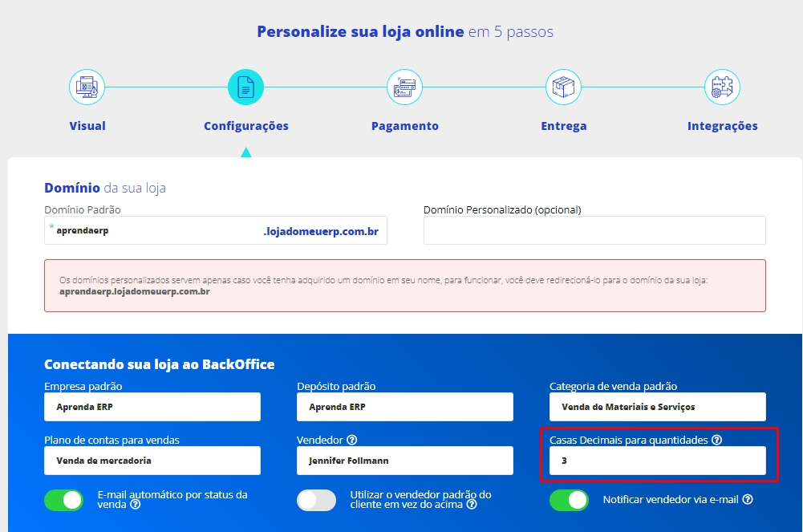Click the Domínio Personalizado input field

point(594,230)
